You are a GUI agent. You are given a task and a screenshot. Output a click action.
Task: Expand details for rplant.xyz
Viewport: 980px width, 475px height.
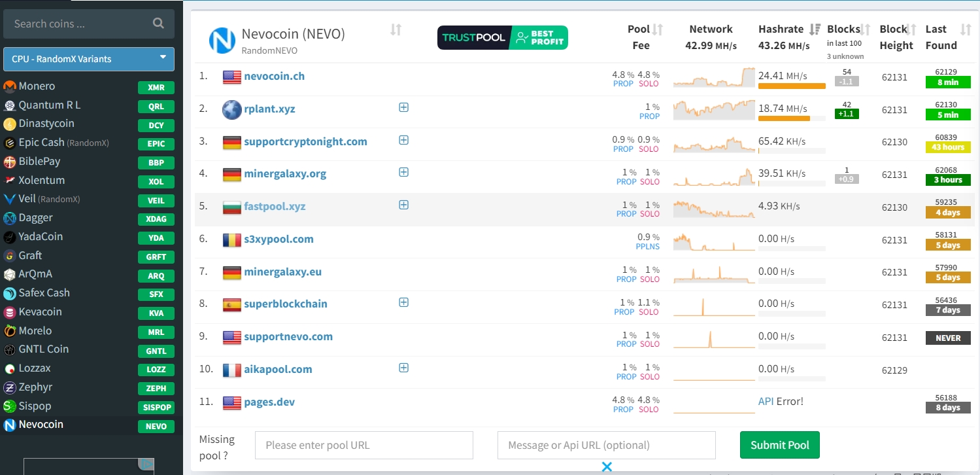pos(403,107)
